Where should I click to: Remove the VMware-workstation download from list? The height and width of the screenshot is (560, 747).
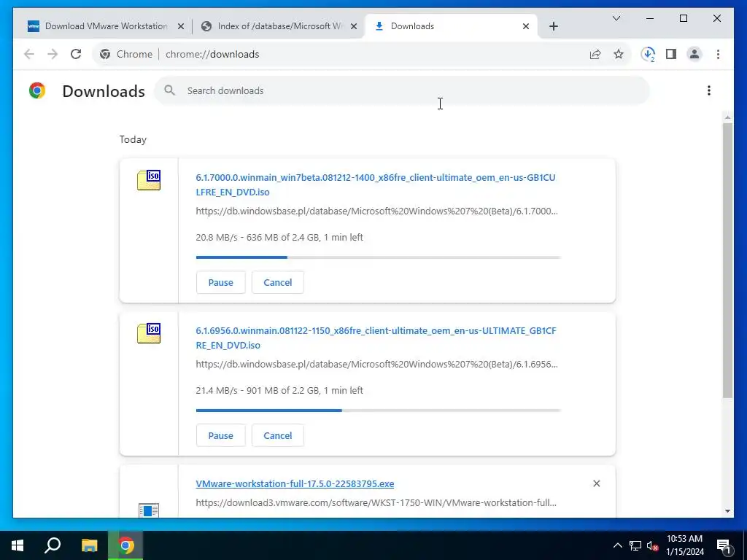coord(597,483)
